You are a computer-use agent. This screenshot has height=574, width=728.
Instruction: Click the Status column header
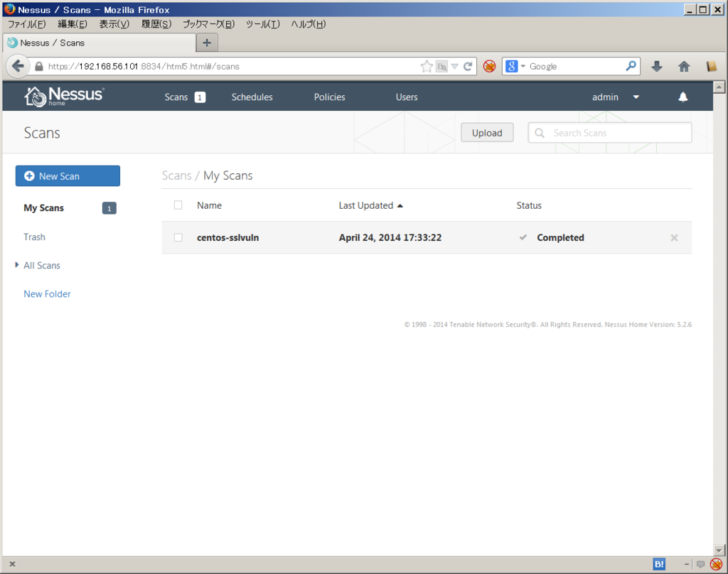point(529,205)
